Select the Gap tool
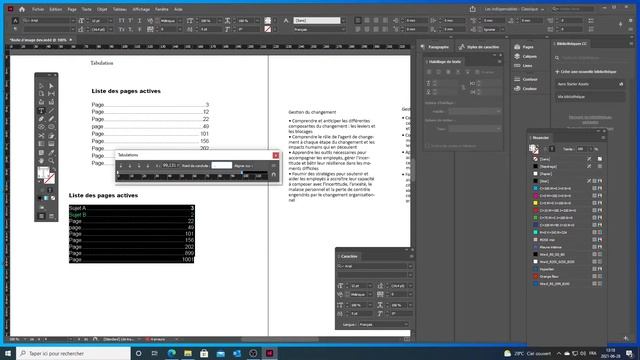 [51, 94]
